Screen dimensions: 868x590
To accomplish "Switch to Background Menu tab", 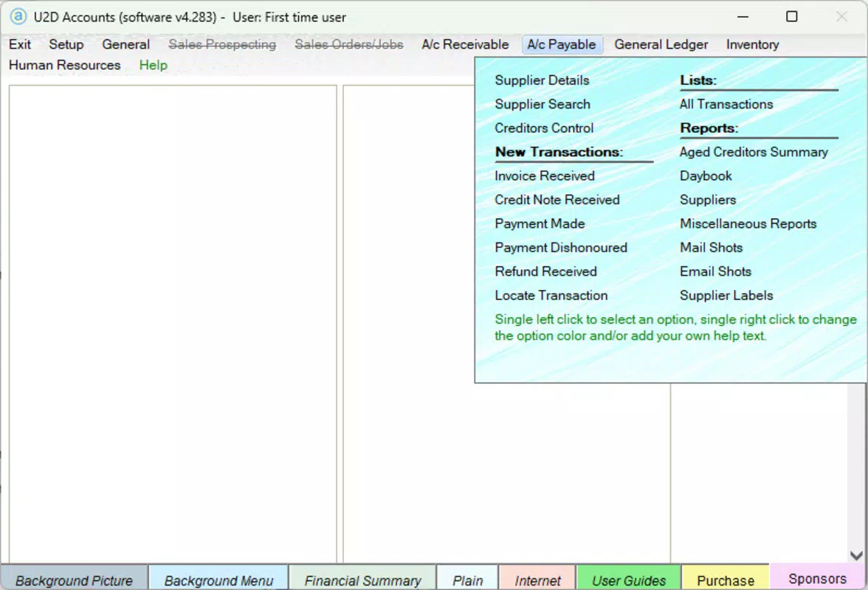I will 218,580.
